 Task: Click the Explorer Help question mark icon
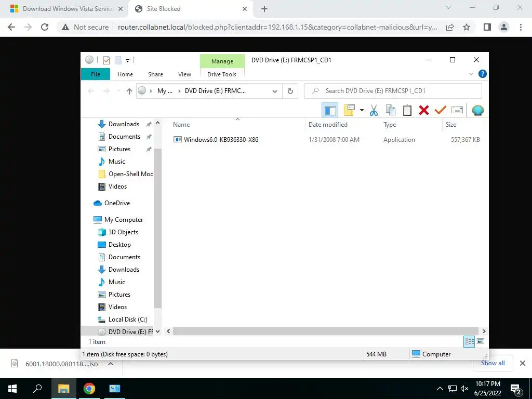tap(482, 74)
